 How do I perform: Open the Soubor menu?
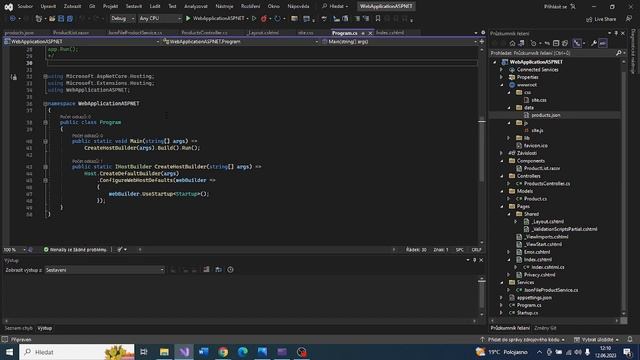(x=25, y=6)
